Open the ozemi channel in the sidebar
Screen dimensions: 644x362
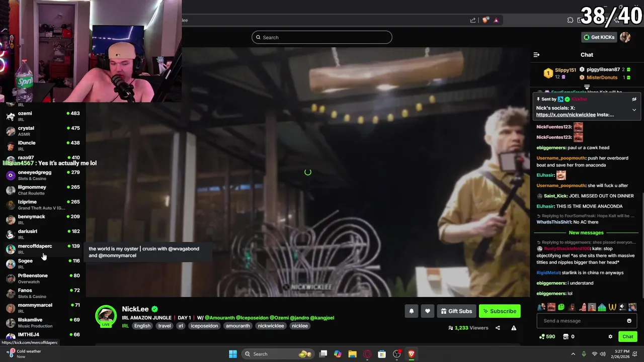(43, 116)
